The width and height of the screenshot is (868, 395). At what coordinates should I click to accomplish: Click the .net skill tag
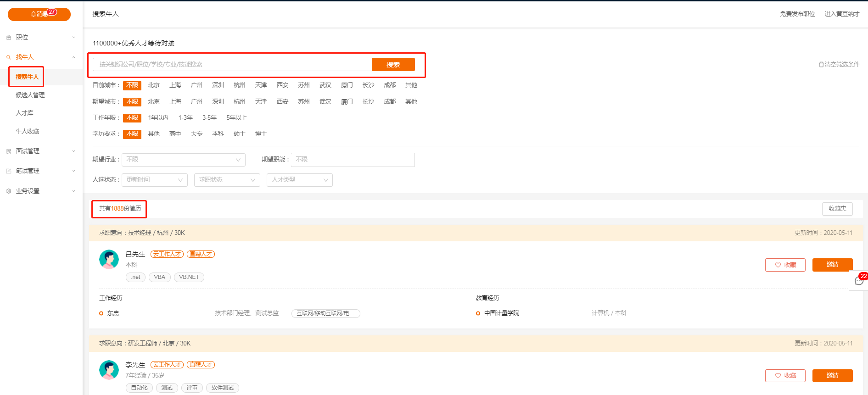point(136,277)
